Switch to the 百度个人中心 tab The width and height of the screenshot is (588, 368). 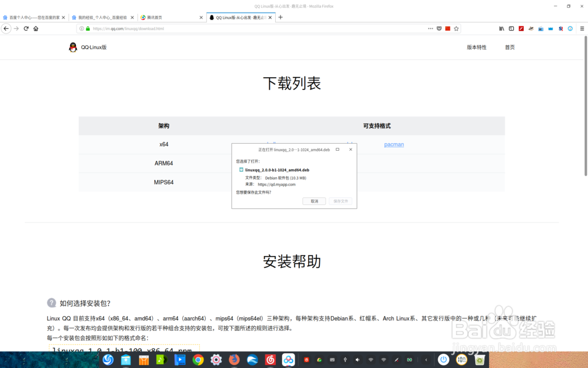tap(34, 18)
